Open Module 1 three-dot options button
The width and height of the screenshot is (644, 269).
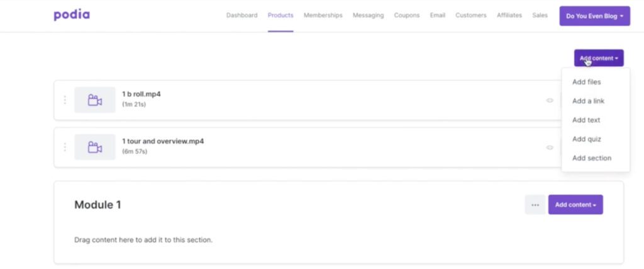[x=535, y=205]
